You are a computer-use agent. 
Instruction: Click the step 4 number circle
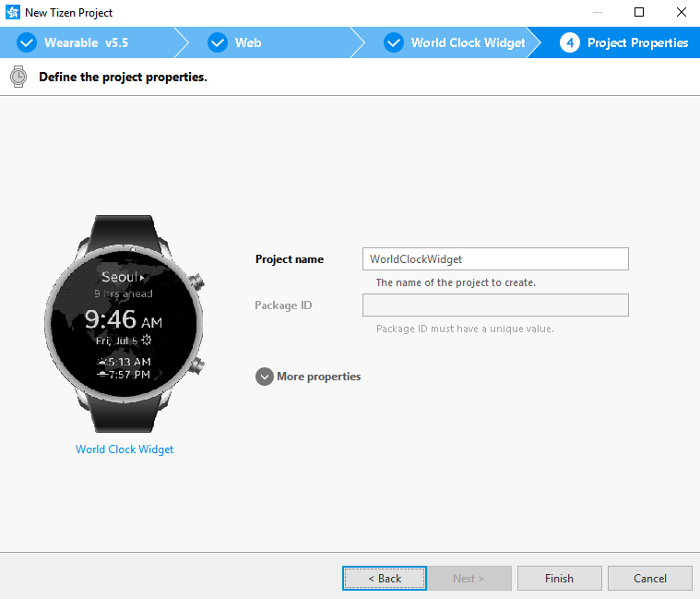click(569, 42)
